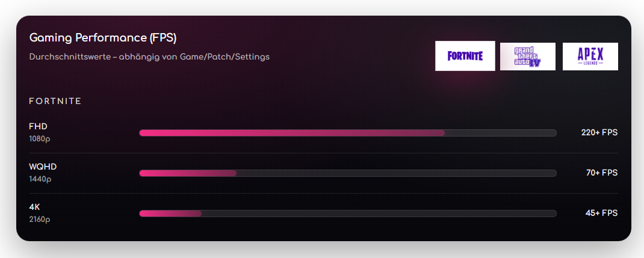Click the 1440p sublabel
Image resolution: width=644 pixels, height=258 pixels.
40,179
